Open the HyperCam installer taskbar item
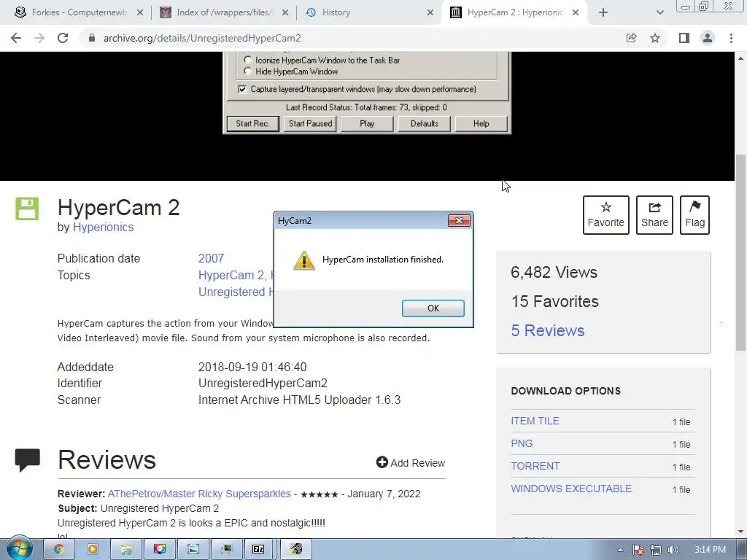747x560 pixels. pos(296,549)
